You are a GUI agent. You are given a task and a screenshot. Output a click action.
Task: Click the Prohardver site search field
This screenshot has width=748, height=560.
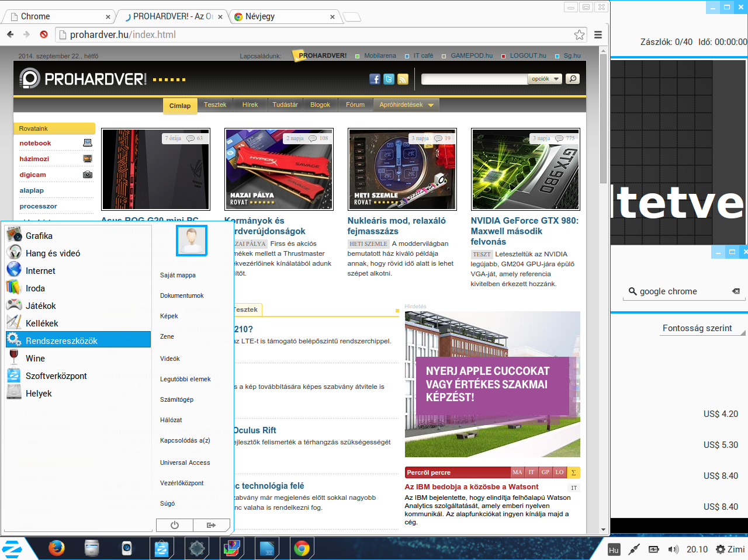coord(474,79)
